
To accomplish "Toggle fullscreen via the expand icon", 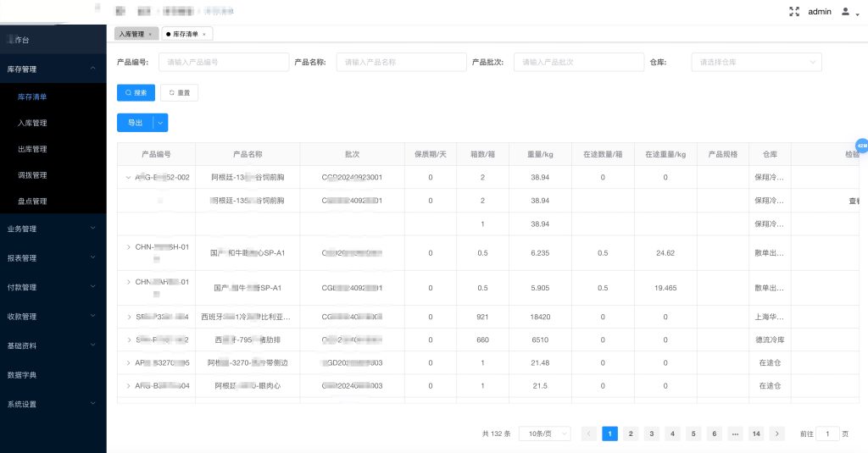I will point(794,12).
